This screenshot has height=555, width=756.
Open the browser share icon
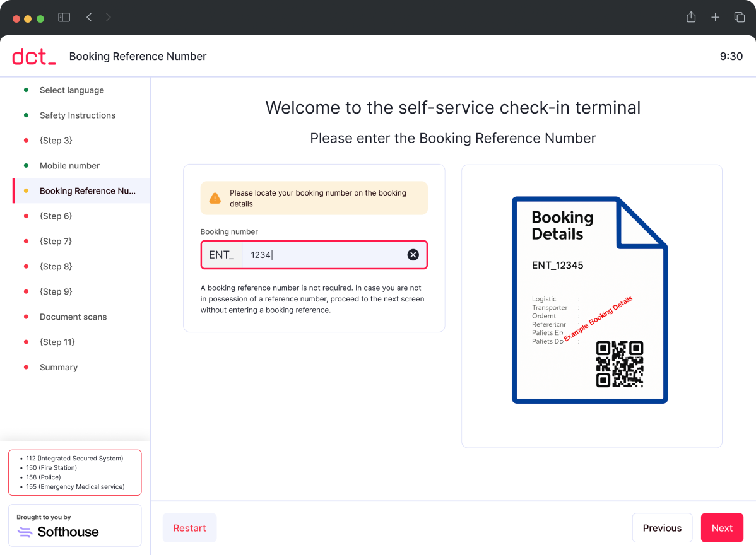pos(691,17)
